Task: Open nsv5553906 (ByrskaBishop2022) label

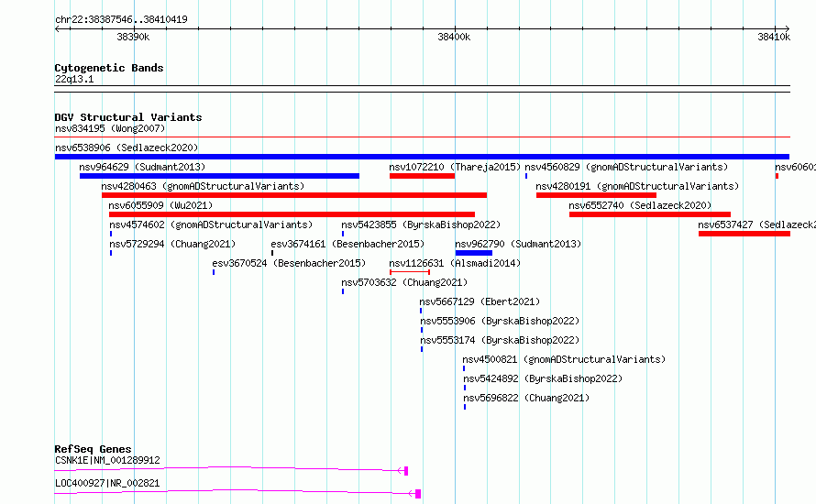Action: click(500, 321)
